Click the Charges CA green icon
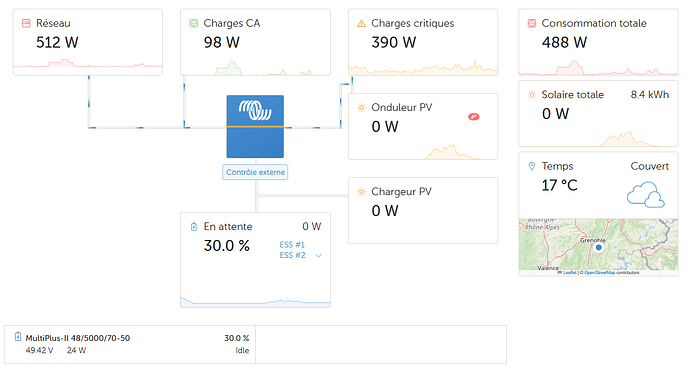This screenshot has width=690, height=370. click(194, 23)
